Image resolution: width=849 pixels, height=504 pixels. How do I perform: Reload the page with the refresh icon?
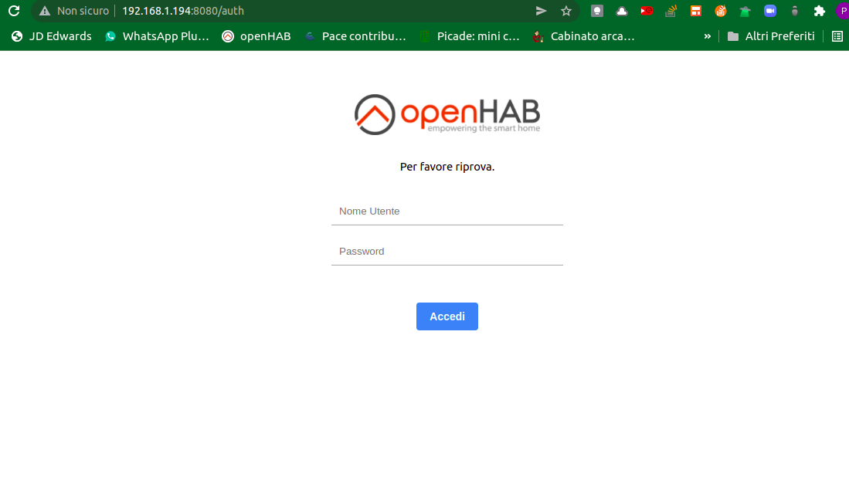click(14, 11)
